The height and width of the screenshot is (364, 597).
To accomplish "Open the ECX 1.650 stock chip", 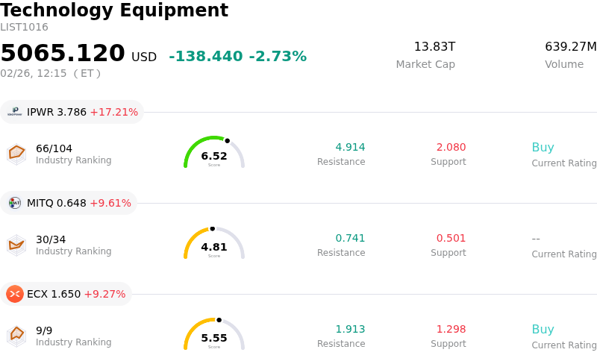I will 66,294.
